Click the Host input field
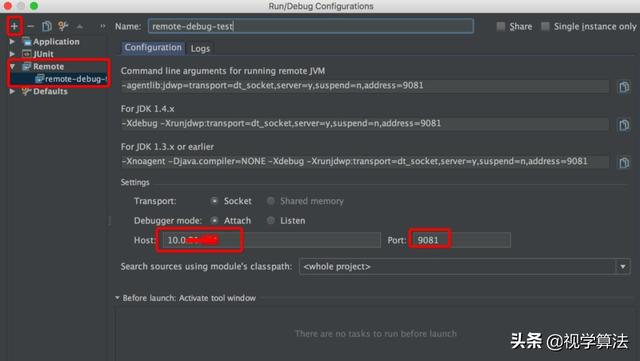Image resolution: width=640 pixels, height=361 pixels. pos(271,240)
